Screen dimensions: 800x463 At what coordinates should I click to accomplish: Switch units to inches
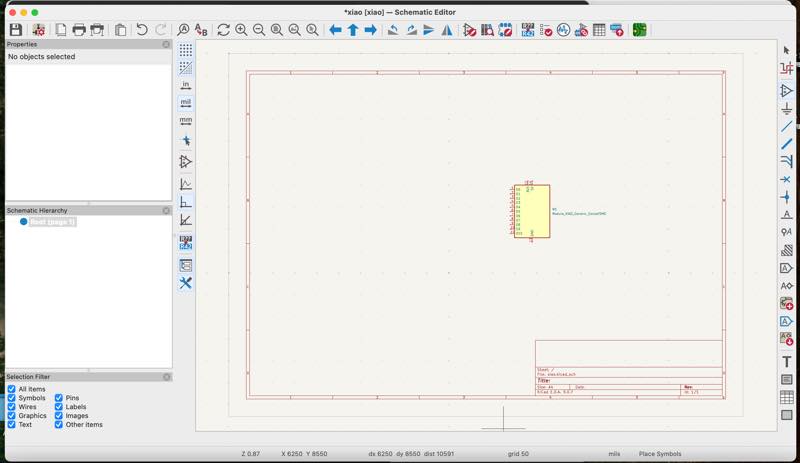point(186,85)
